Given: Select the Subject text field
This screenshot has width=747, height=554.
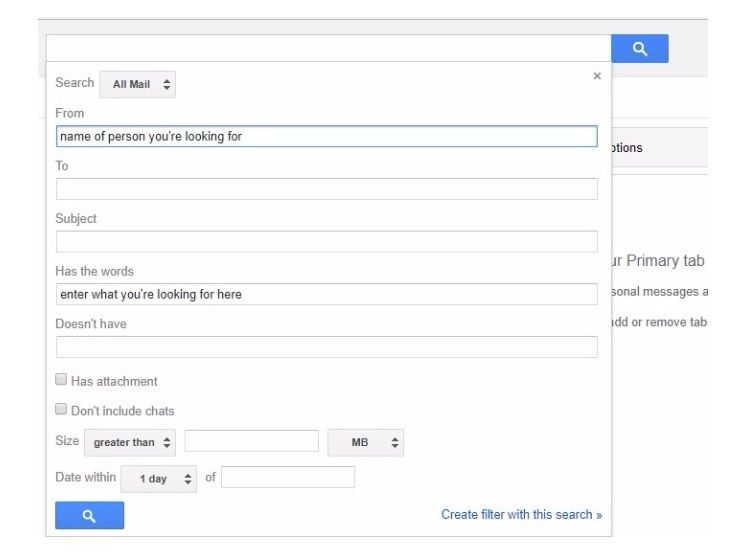Looking at the screenshot, I should [x=326, y=242].
